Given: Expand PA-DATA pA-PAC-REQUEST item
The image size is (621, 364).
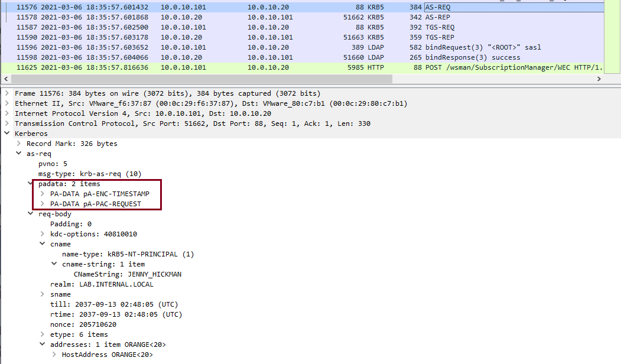Looking at the screenshot, I should (43, 204).
